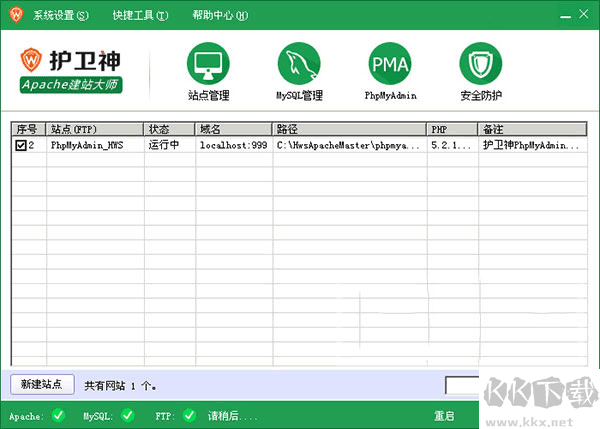Click the 护卫神PhpMyAdmin... remark cell
Viewport: 600px width, 429px height.
point(531,145)
